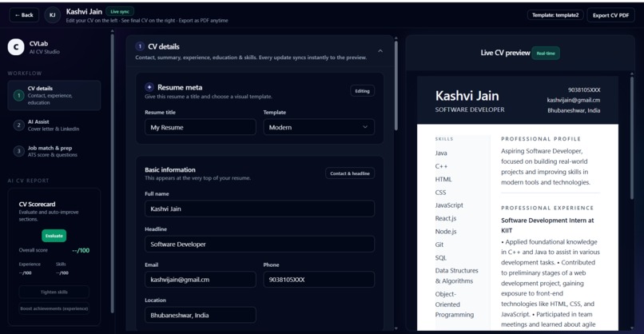Edit the Email field
This screenshot has width=644, height=334.
[x=200, y=280]
